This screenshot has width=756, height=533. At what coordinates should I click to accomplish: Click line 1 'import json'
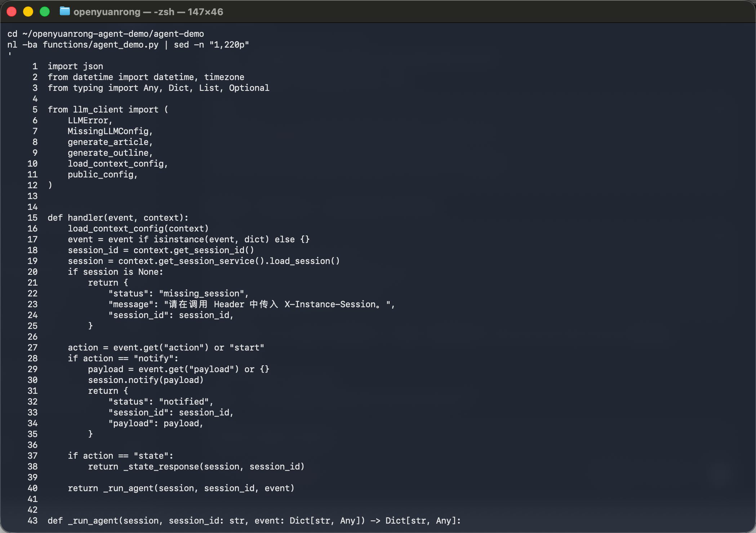point(75,66)
